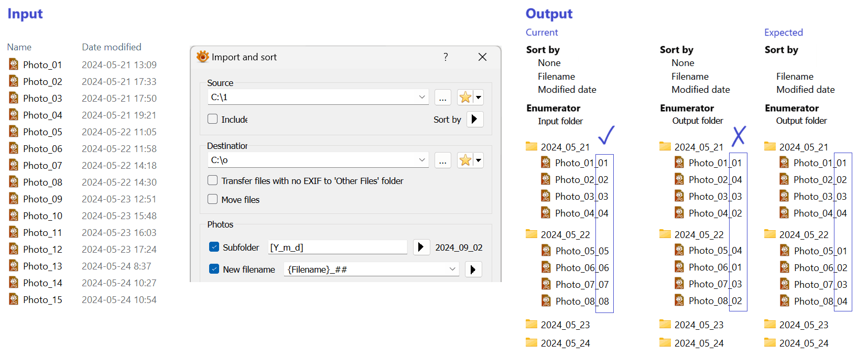Click the question mark help icon in the dialog title bar
Image resolution: width=868 pixels, height=356 pixels.
click(446, 57)
